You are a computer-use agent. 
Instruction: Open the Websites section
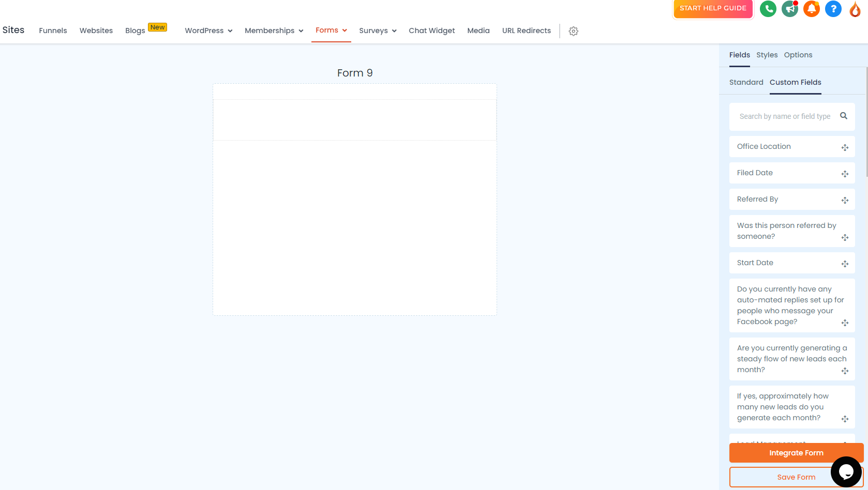pyautogui.click(x=96, y=30)
